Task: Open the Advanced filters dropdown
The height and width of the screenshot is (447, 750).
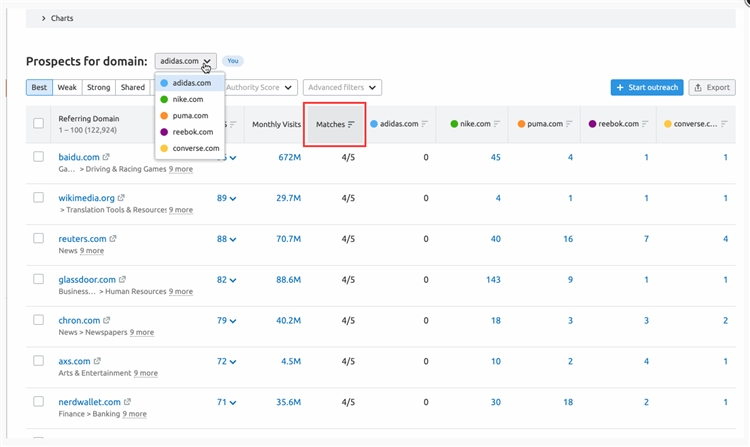Action: tap(342, 87)
